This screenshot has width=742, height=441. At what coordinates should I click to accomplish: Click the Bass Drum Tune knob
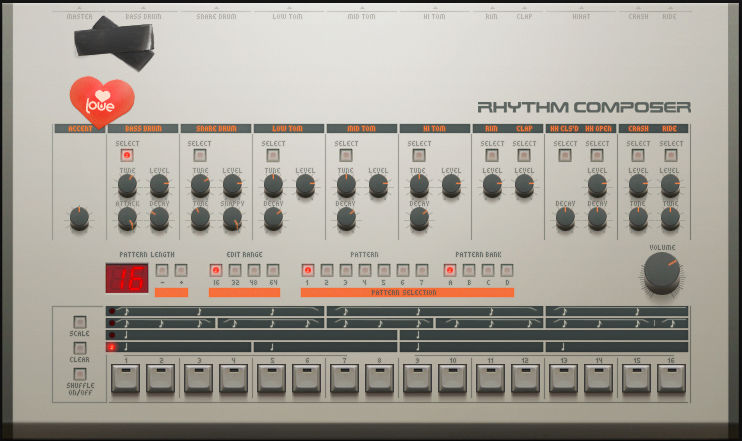127,185
